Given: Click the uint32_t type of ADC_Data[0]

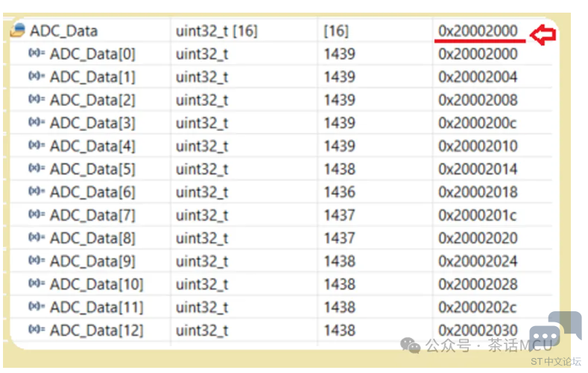Looking at the screenshot, I should [202, 54].
